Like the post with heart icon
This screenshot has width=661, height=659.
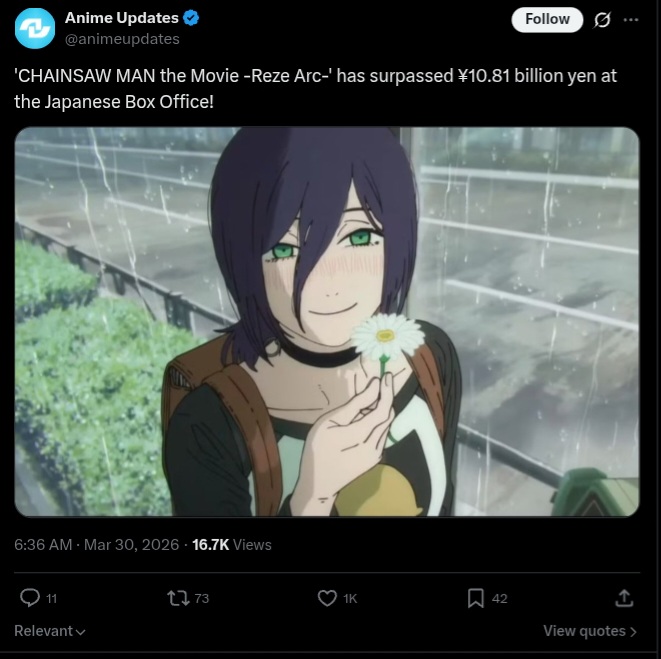[327, 598]
